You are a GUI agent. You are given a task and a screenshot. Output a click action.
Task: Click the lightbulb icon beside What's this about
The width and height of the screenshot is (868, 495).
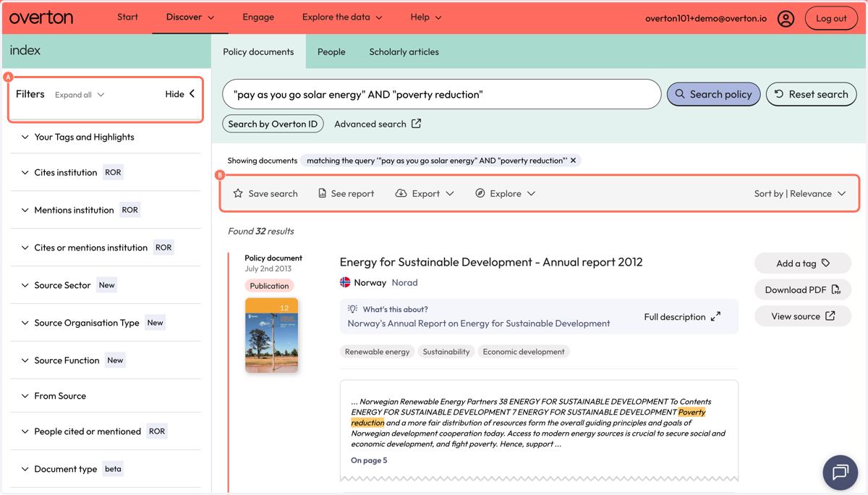(x=352, y=309)
